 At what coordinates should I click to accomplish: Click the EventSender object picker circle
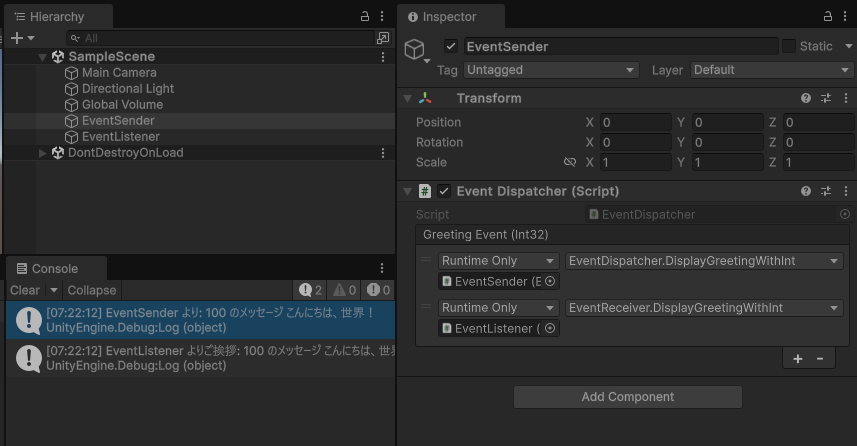550,281
